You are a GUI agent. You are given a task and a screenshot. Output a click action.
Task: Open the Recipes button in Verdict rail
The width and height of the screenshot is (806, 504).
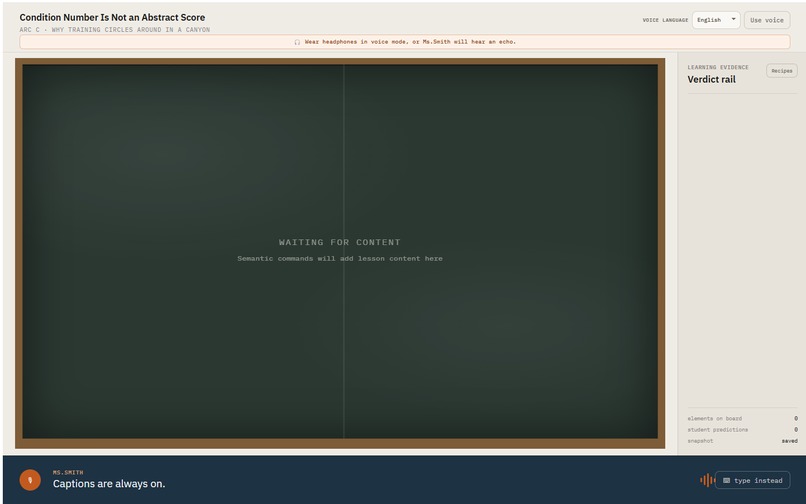click(x=781, y=70)
